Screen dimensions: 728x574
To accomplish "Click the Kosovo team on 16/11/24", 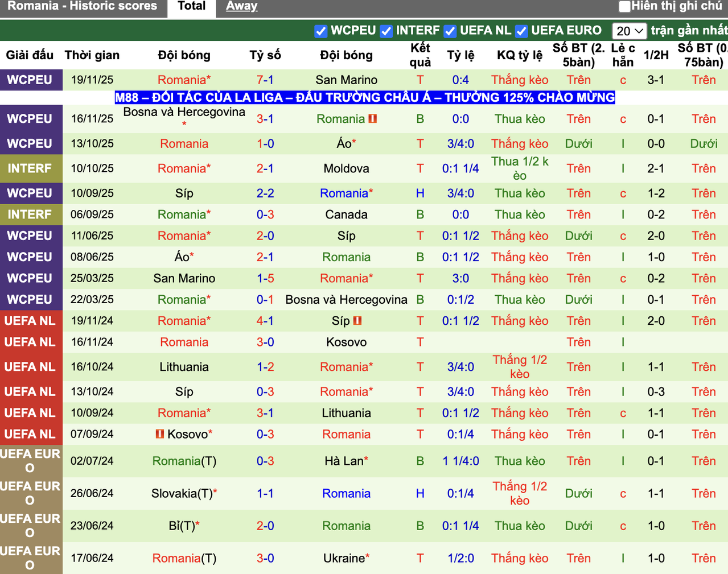I will (x=346, y=342).
